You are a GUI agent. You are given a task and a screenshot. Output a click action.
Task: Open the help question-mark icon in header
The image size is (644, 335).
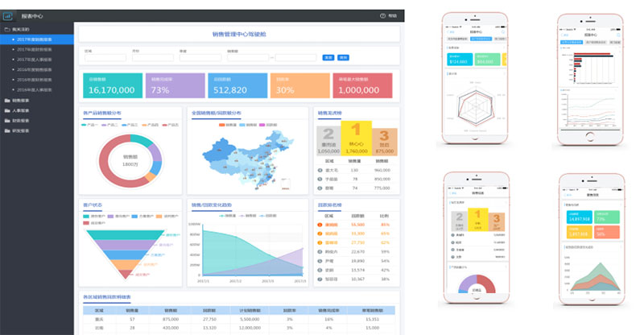[382, 15]
